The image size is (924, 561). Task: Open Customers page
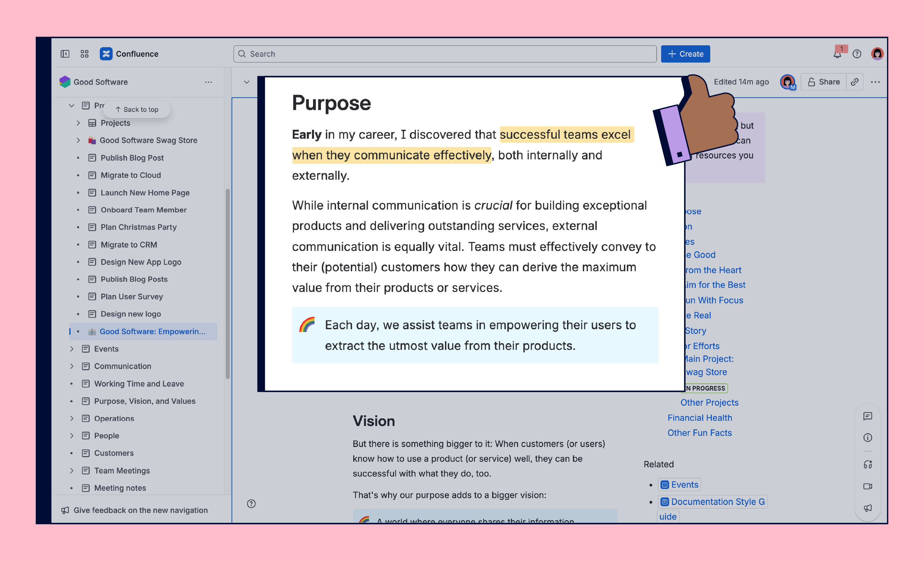(114, 453)
